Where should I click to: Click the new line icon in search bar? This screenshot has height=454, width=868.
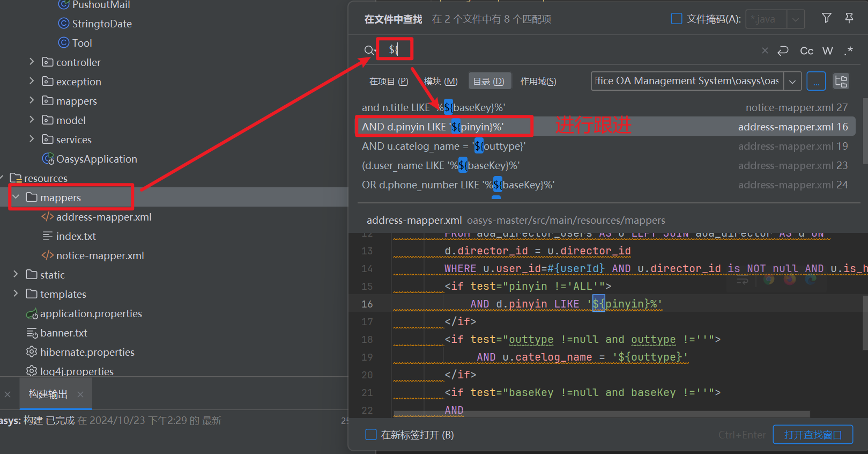pyautogui.click(x=783, y=50)
